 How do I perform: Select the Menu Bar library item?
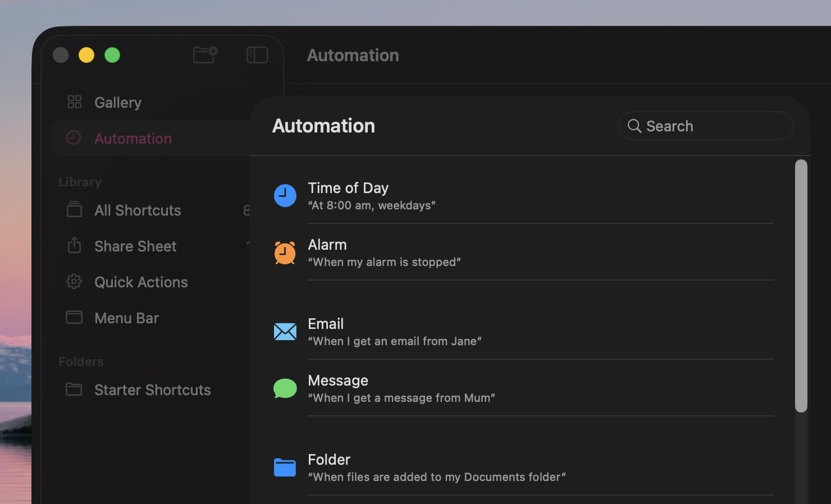pyautogui.click(x=126, y=318)
